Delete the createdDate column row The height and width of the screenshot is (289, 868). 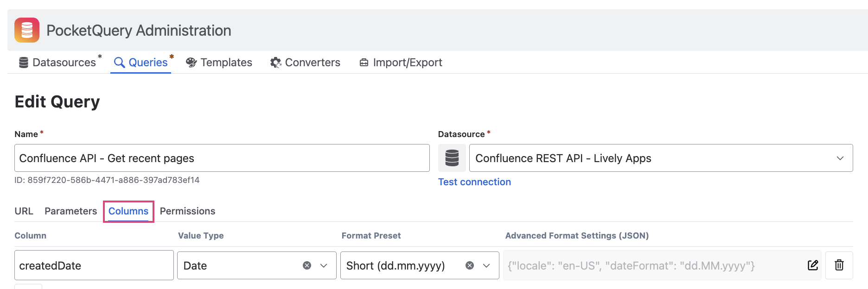click(839, 265)
